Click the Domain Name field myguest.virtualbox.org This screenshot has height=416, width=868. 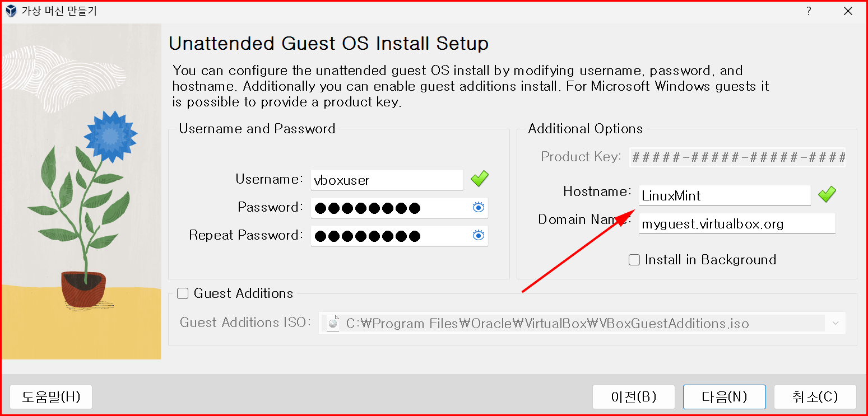point(737,224)
